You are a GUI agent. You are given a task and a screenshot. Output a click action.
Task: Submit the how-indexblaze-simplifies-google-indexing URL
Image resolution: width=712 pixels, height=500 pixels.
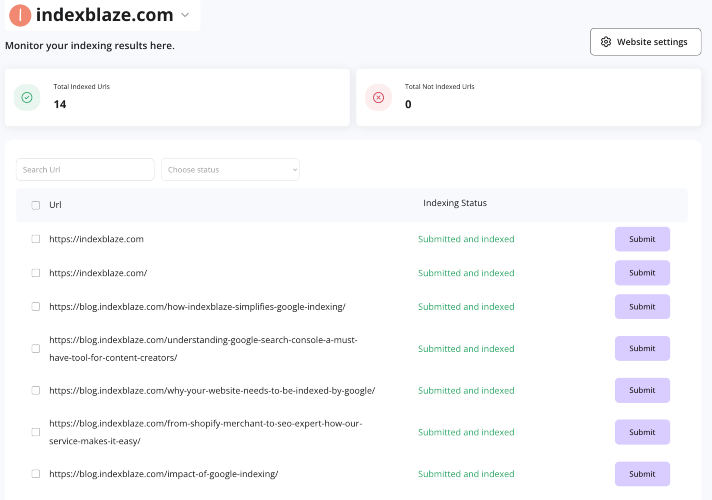642,307
